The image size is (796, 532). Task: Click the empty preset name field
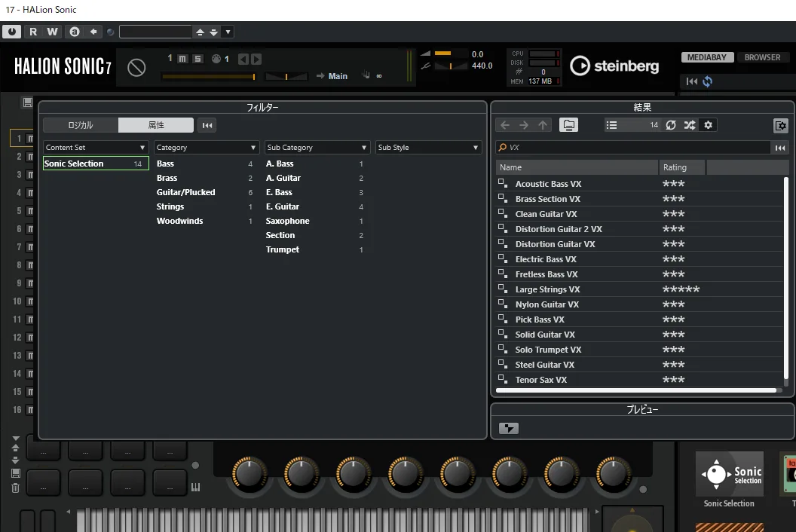click(155, 32)
